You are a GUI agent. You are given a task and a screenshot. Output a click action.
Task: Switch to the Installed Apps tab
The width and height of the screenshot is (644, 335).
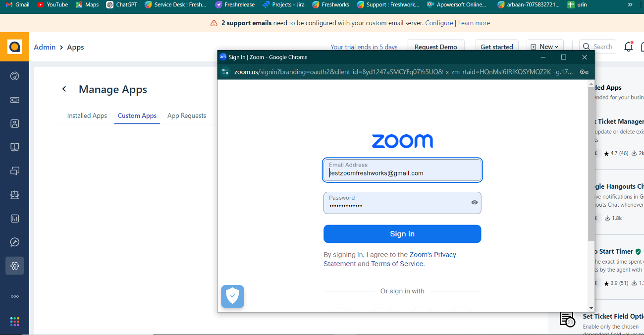pos(87,115)
